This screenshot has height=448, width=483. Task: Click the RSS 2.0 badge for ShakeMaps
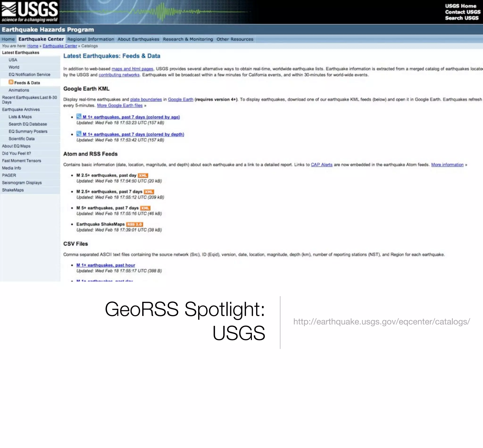135,224
